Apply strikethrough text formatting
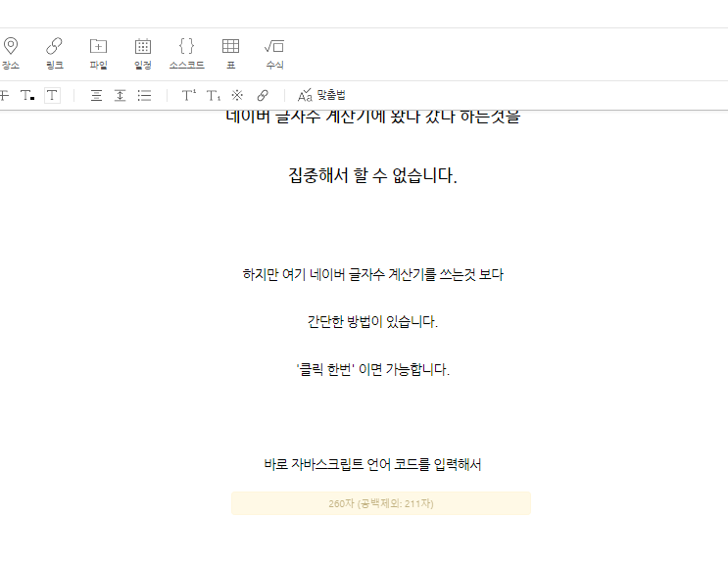Image resolution: width=728 pixels, height=563 pixels. 4,96
